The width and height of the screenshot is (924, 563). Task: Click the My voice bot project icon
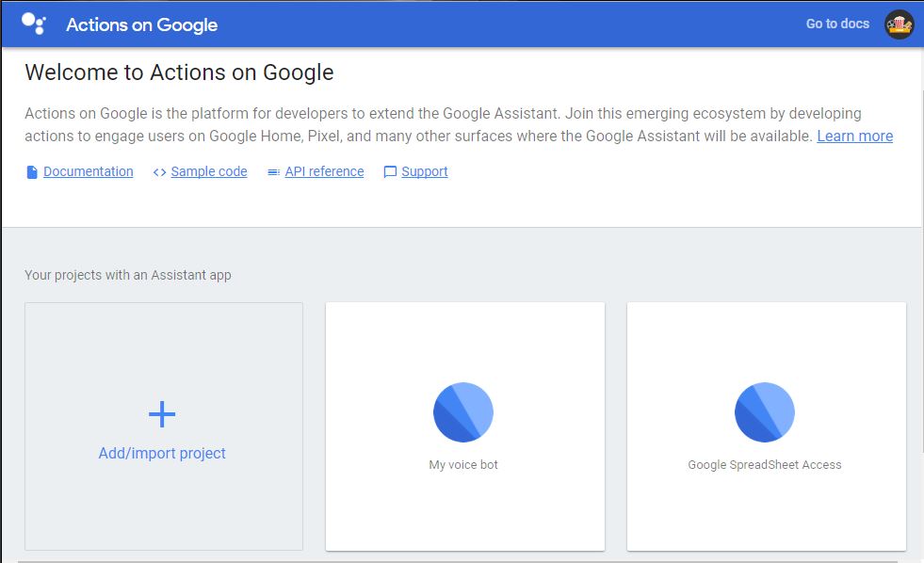463,412
